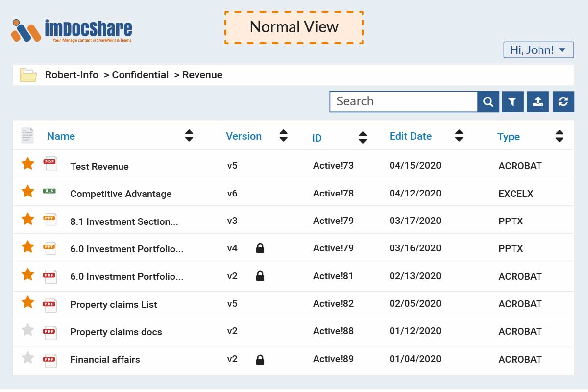This screenshot has height=392, width=588.
Task: Open the filter funnel icon
Action: 513,101
